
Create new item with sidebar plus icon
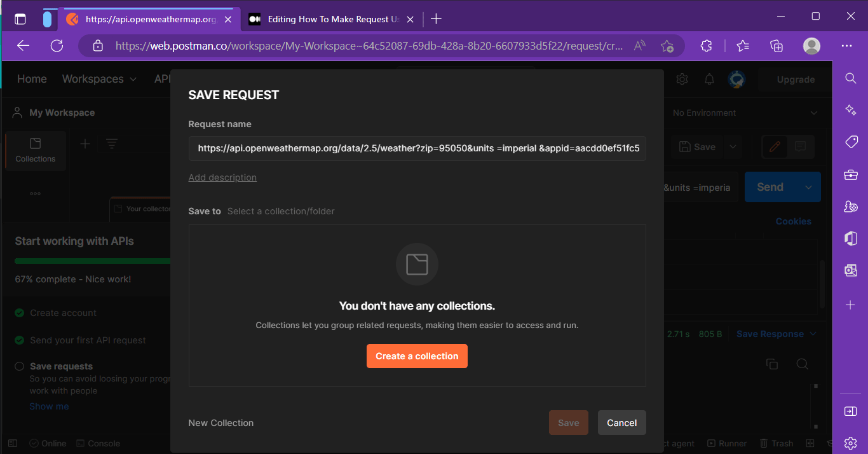(85, 144)
